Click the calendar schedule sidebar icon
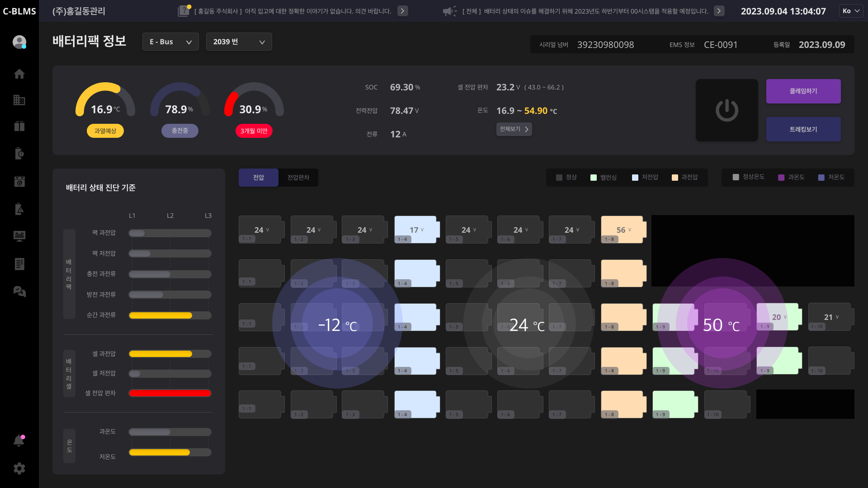The image size is (868, 488). click(x=19, y=181)
